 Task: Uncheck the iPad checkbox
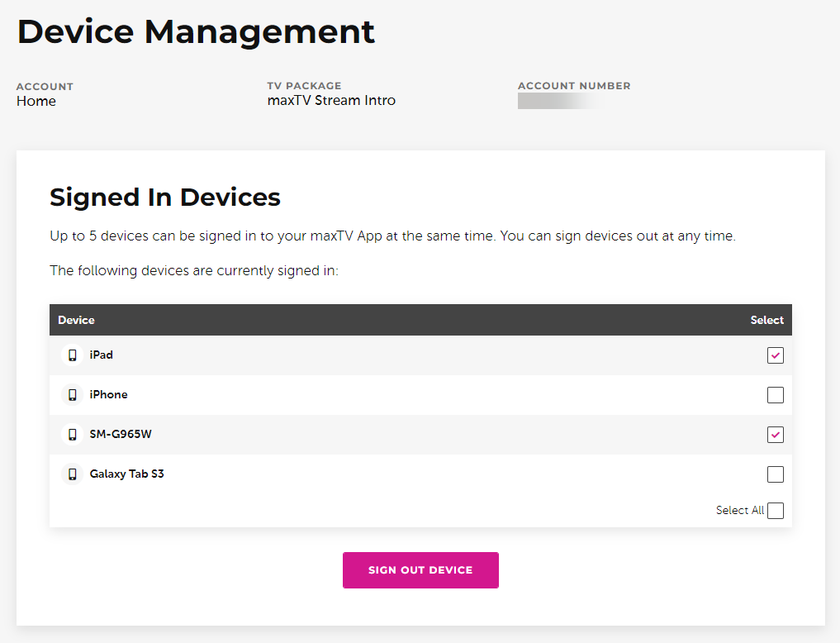775,355
